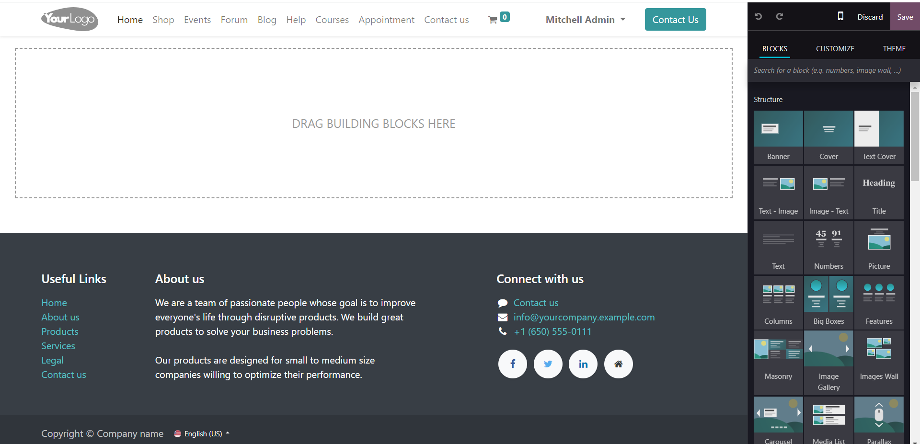The height and width of the screenshot is (444, 920).
Task: Open the Events menu item
Action: [197, 19]
